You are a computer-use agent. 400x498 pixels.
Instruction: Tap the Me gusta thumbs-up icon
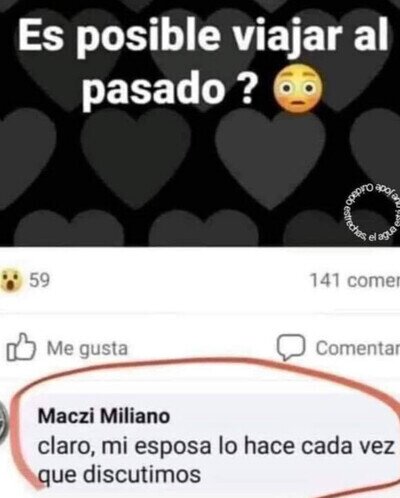pos(21,347)
